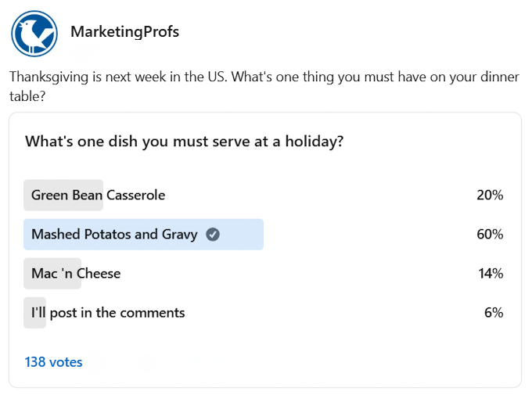This screenshot has width=532, height=395.
Task: Click the 20% result for Green Bean Casserole
Action: coord(490,196)
